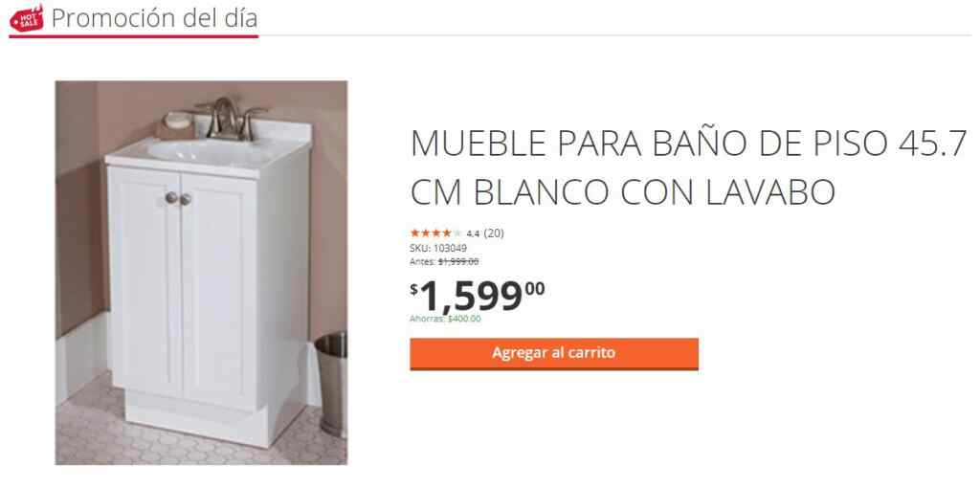
Task: Click the first orange rating star
Action: coord(415,233)
